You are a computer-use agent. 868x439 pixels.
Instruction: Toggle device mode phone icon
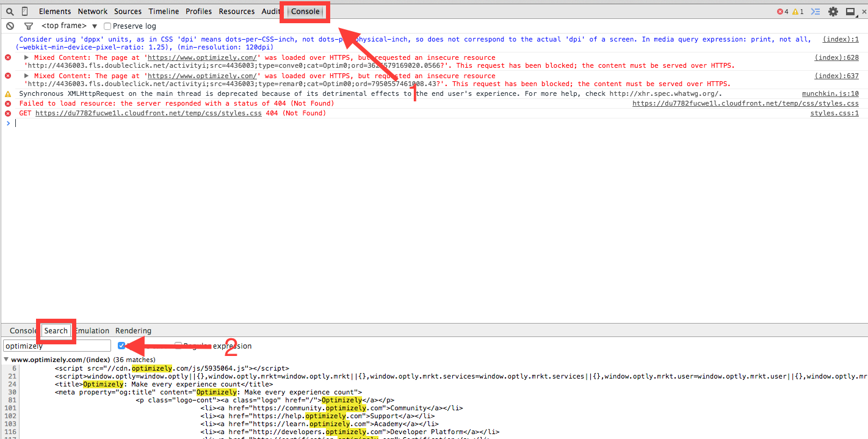(24, 12)
